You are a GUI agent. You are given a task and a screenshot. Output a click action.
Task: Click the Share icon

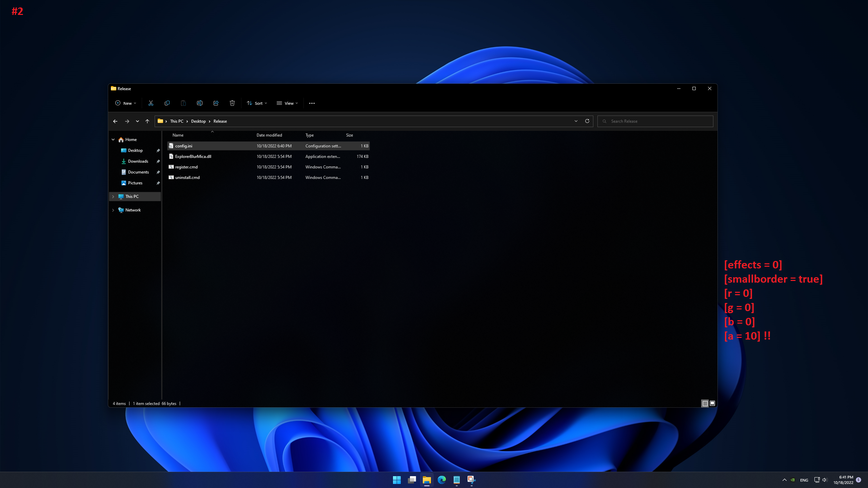click(216, 103)
